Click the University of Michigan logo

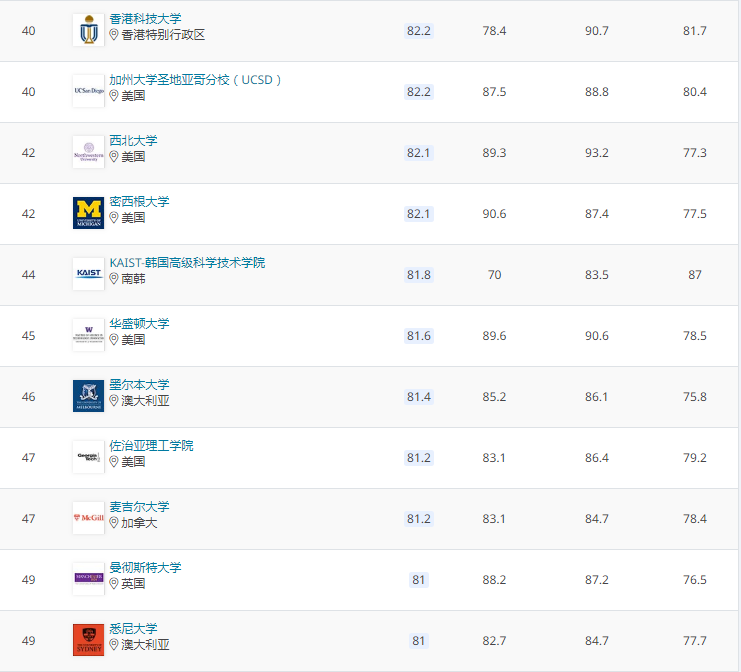(x=88, y=213)
